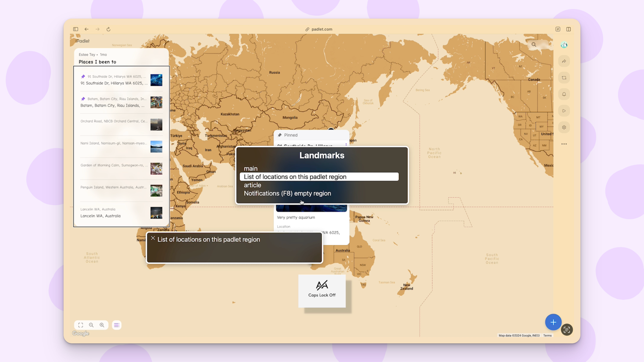
Task: Open the post's three-dot options menu
Action: tap(346, 145)
